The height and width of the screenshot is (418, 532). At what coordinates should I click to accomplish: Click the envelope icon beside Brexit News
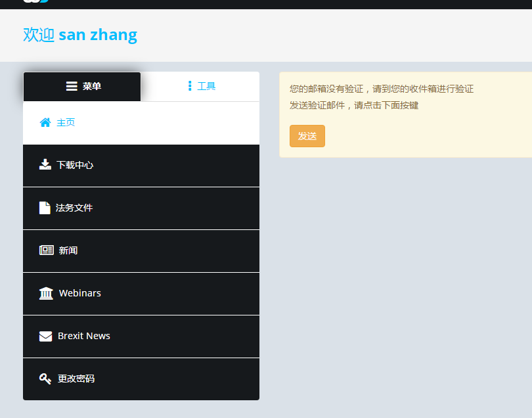click(x=46, y=336)
